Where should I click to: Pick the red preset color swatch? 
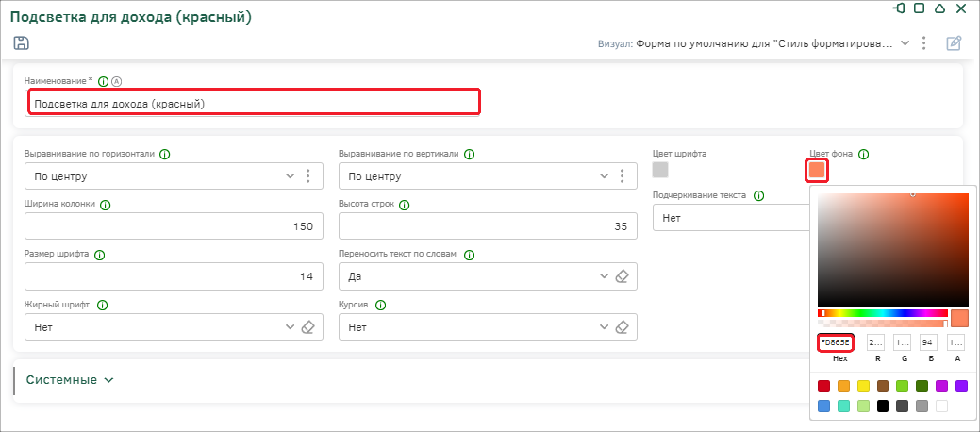click(824, 386)
